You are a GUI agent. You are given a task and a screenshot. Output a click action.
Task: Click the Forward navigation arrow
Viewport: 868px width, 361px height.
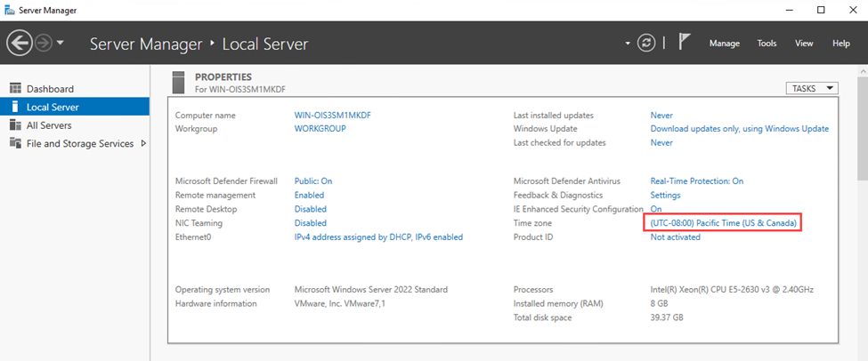pos(44,43)
